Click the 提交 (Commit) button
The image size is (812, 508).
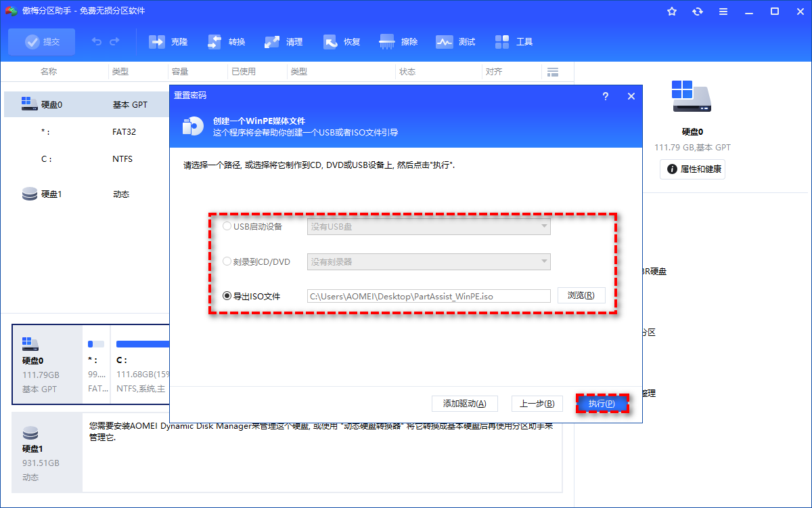pos(41,41)
